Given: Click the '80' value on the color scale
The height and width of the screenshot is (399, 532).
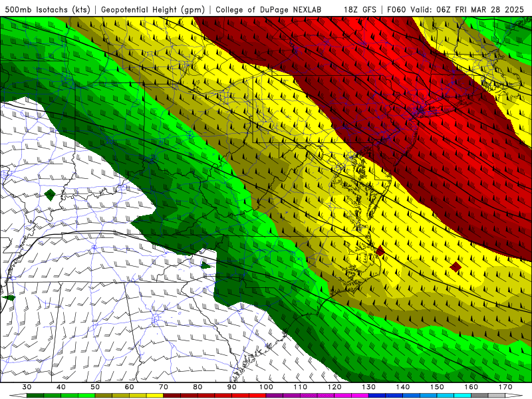Looking at the screenshot, I should click(198, 387).
